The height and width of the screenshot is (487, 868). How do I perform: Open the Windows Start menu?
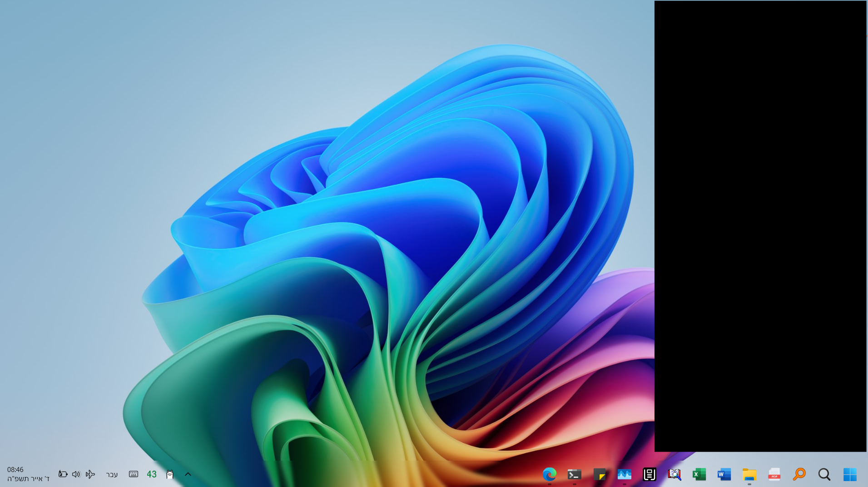pyautogui.click(x=849, y=474)
